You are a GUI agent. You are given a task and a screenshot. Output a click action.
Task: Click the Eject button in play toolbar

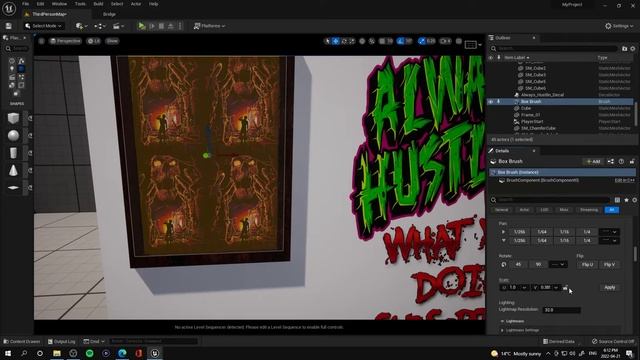coord(171,26)
